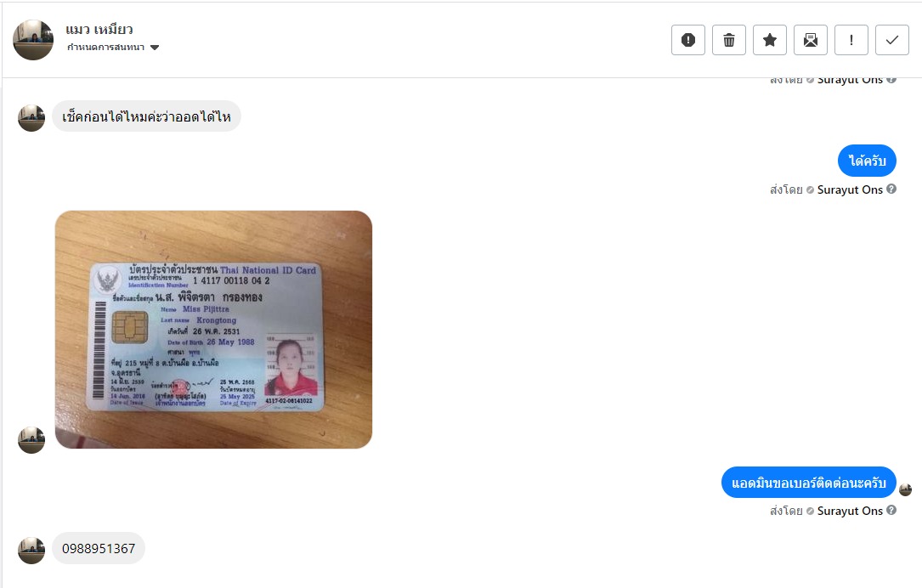This screenshot has height=588, width=922.
Task: Star this conversation as important
Action: pyautogui.click(x=770, y=40)
